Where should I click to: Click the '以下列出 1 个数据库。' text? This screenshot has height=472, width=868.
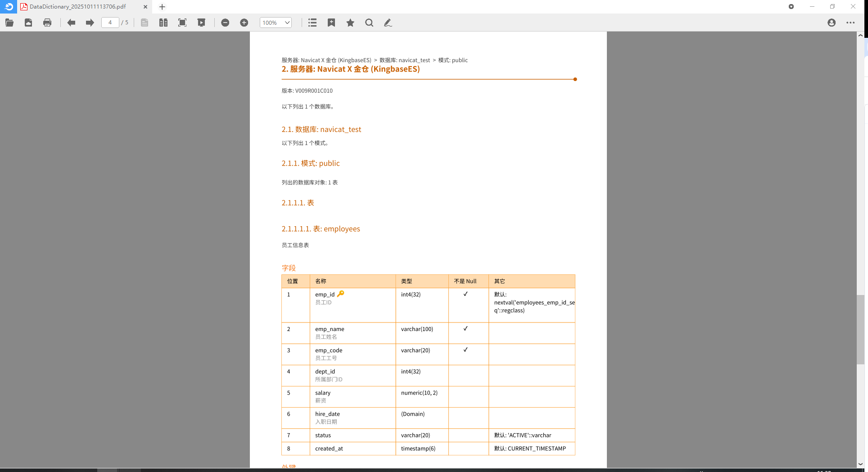308,107
